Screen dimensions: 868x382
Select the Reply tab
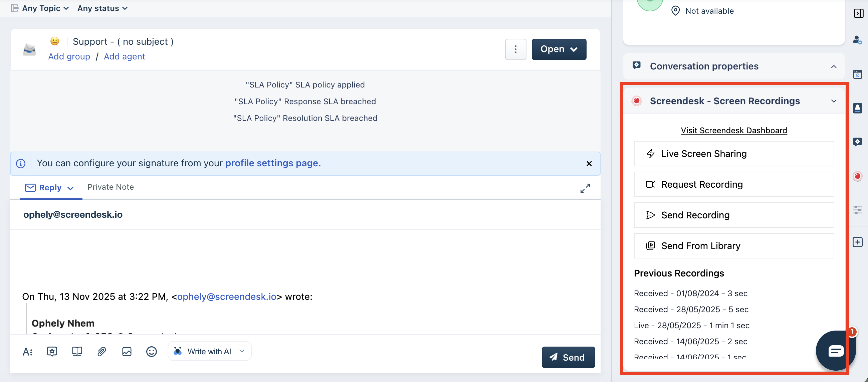tap(50, 187)
